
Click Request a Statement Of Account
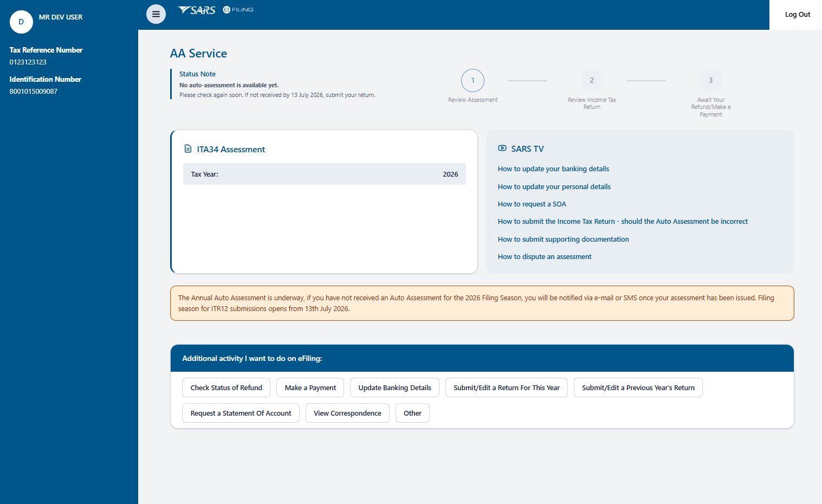(x=241, y=413)
